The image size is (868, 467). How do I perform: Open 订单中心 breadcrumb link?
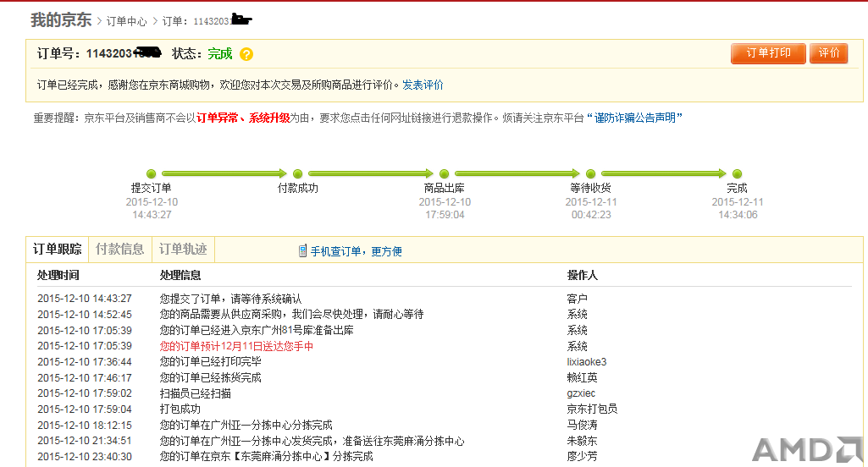tap(126, 22)
